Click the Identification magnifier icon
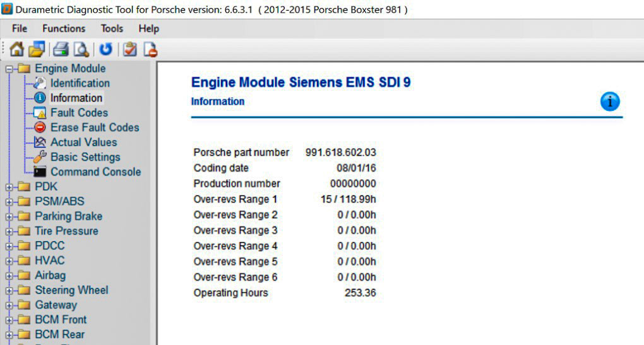644x345 pixels. click(x=40, y=83)
